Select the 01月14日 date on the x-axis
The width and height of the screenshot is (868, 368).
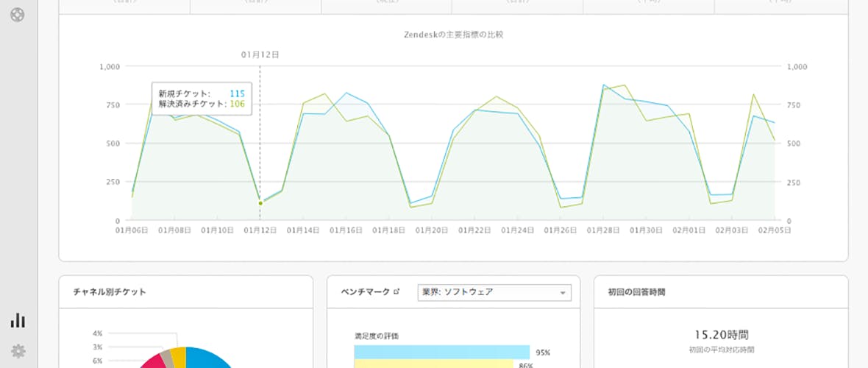click(x=303, y=230)
